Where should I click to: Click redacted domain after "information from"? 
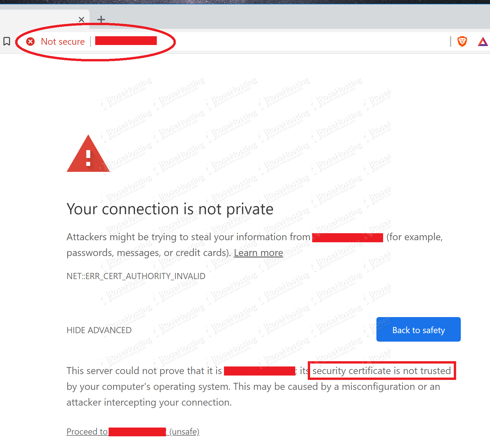tap(347, 238)
